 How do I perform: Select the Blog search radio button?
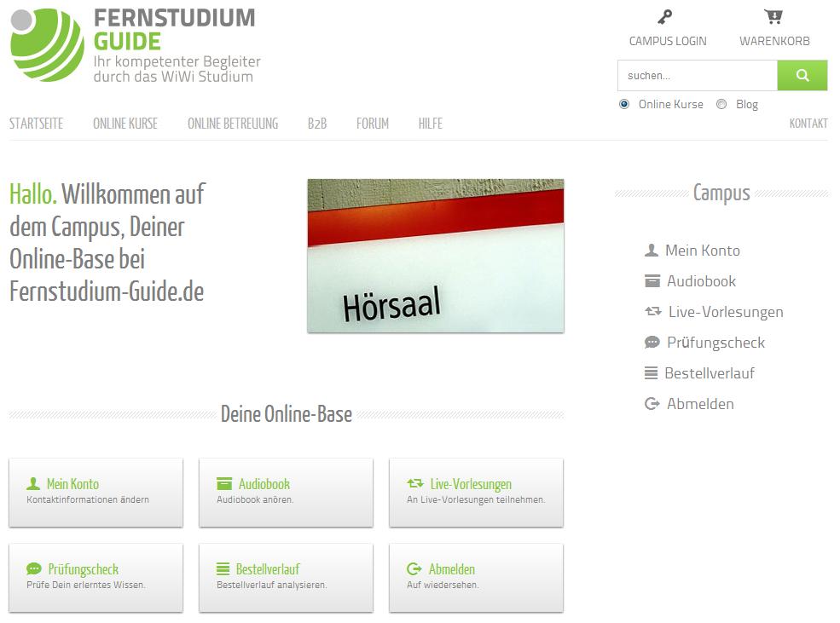[x=721, y=104]
